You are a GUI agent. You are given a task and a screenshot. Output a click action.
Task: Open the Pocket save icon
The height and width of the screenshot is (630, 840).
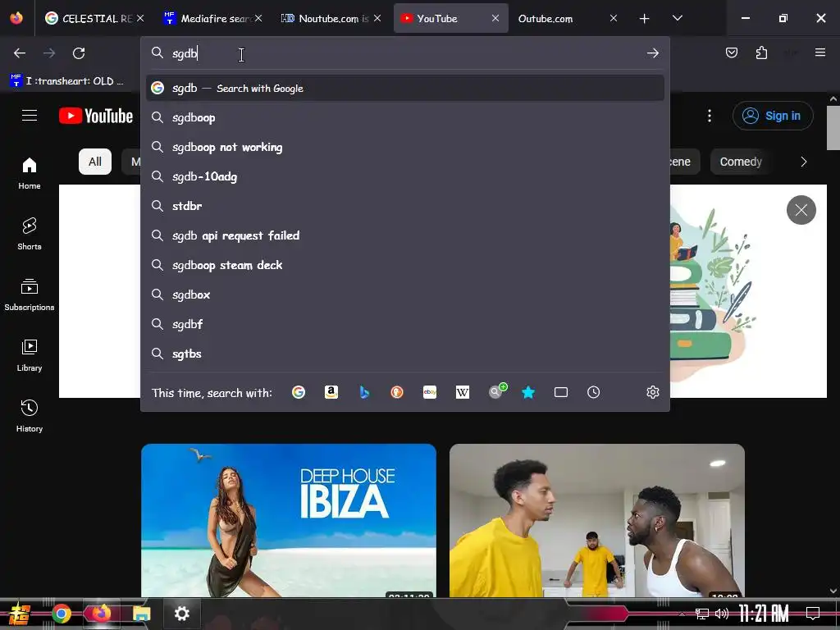point(731,52)
